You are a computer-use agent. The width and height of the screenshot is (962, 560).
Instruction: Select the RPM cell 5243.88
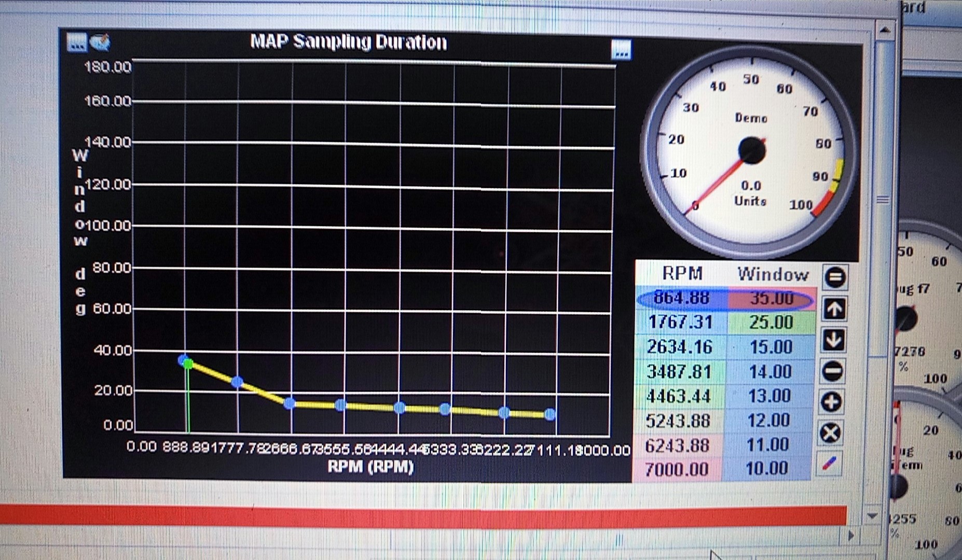pyautogui.click(x=678, y=421)
